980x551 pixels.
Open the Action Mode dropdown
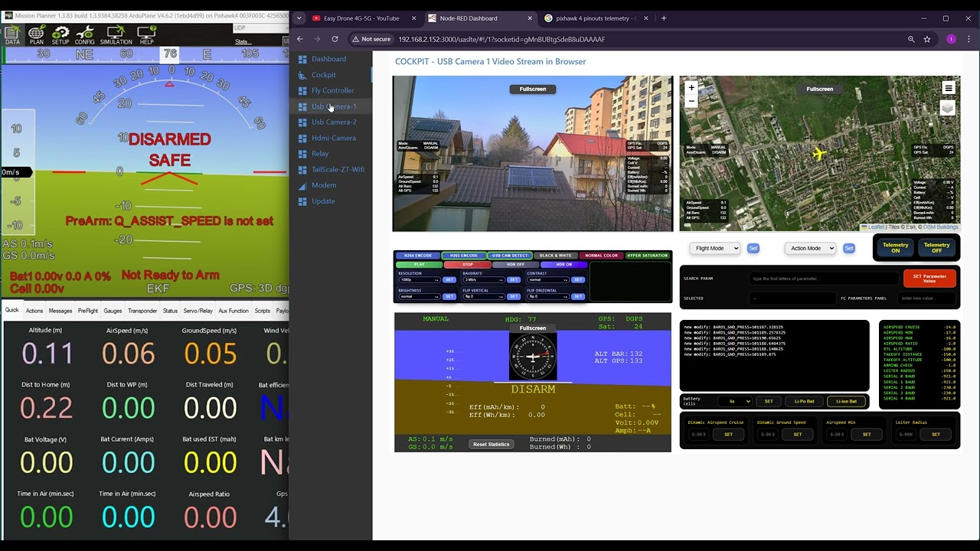pos(810,248)
